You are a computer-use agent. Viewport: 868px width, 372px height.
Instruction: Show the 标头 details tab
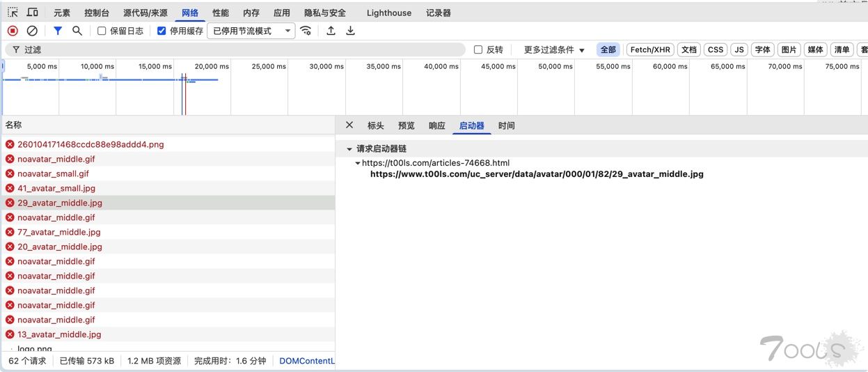pyautogui.click(x=376, y=125)
